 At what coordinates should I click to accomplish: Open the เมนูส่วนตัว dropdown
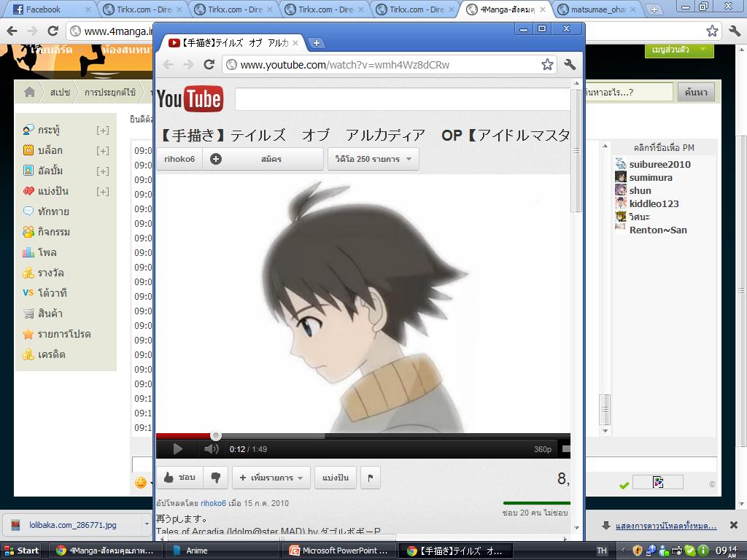679,50
